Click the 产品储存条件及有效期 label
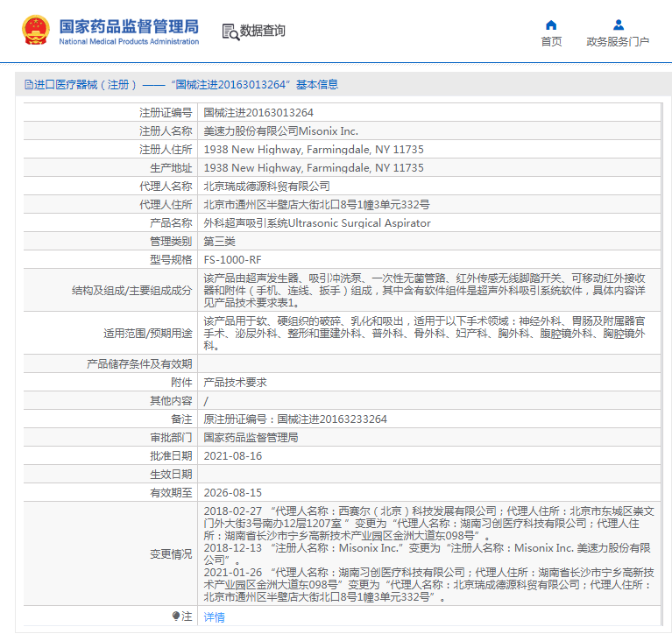This screenshot has height=634, width=672. [x=139, y=364]
